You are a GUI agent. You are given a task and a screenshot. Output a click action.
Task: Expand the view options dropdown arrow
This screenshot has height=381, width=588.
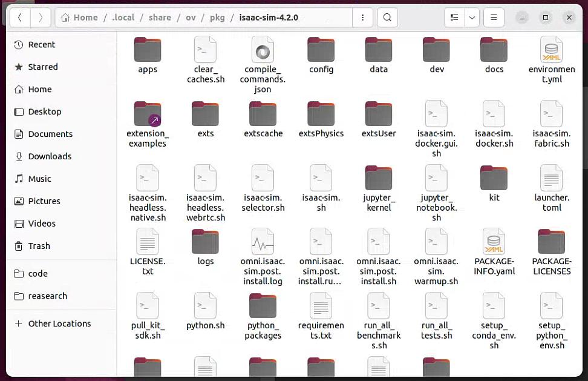point(472,18)
